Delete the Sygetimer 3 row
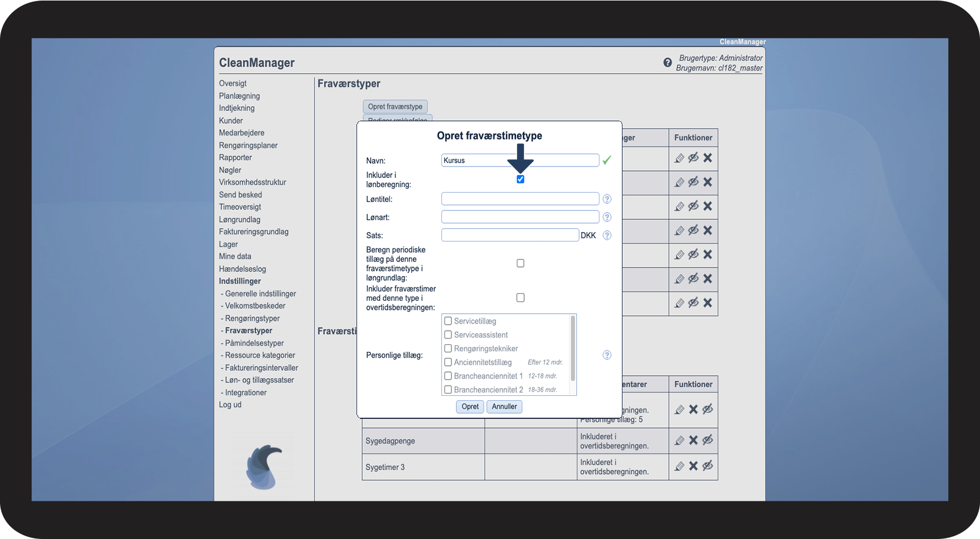 click(x=693, y=466)
